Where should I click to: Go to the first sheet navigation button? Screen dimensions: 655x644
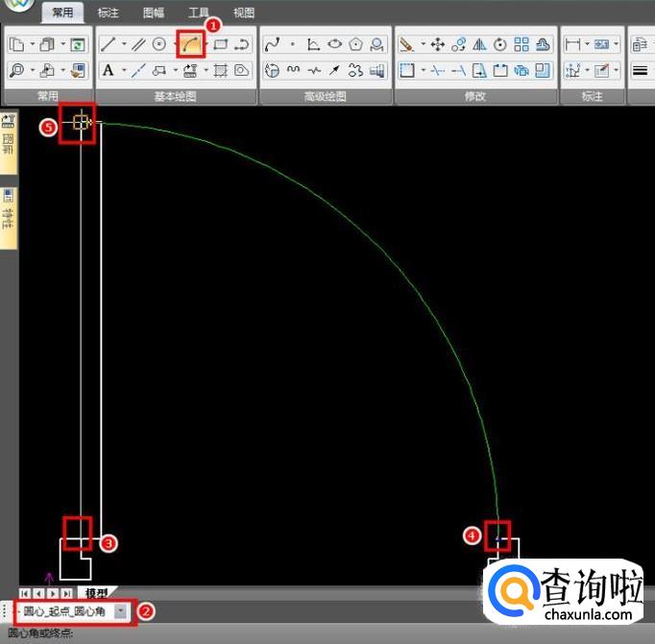25,594
